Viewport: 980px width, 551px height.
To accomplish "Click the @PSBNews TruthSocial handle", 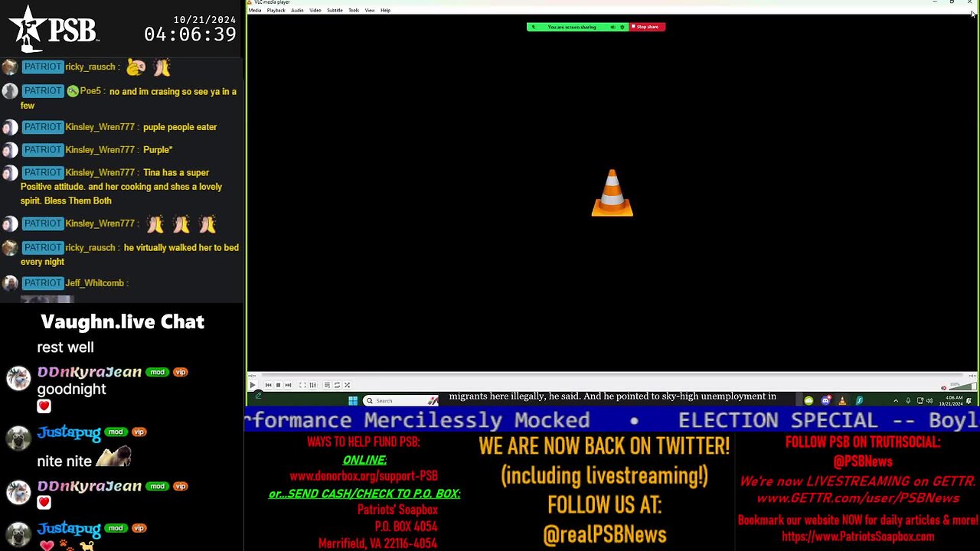I will coord(863,461).
